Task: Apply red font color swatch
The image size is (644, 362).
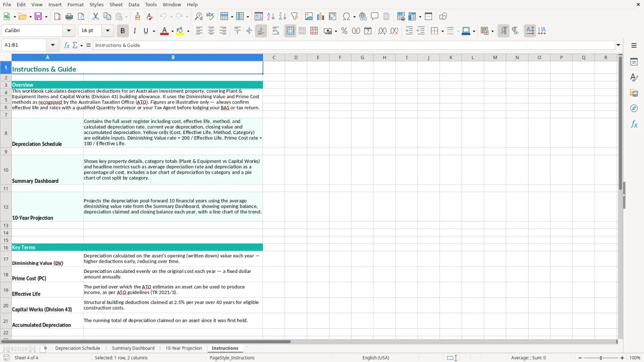Action: click(164, 31)
